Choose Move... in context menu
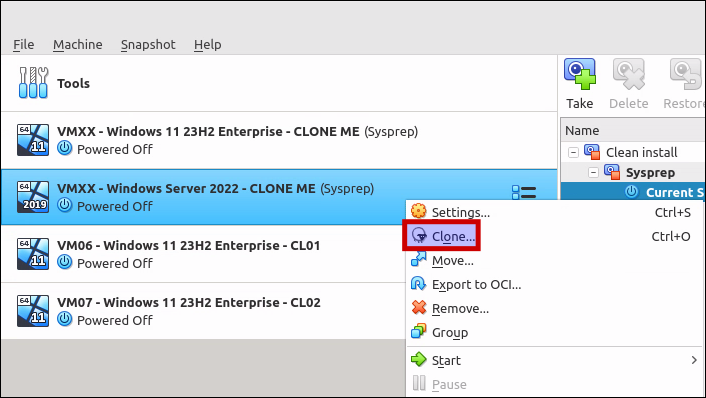The image size is (706, 398). coord(554,260)
